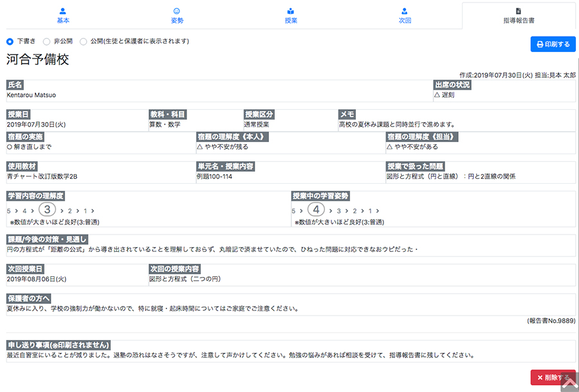Click the homework value ○ 解き直しまで
Viewport: 579px width, 392px height.
[29, 147]
